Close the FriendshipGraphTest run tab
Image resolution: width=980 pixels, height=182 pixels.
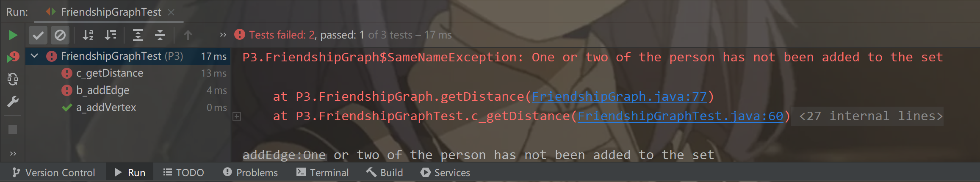171,12
